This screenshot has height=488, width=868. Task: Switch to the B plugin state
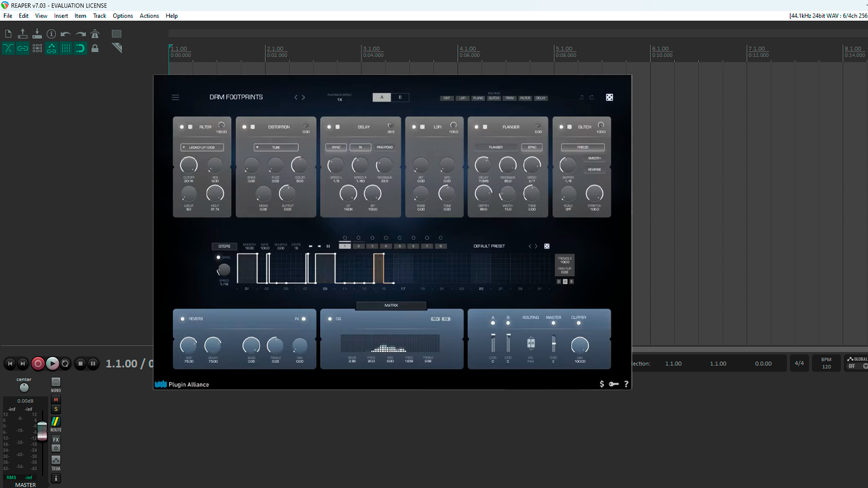tap(400, 97)
